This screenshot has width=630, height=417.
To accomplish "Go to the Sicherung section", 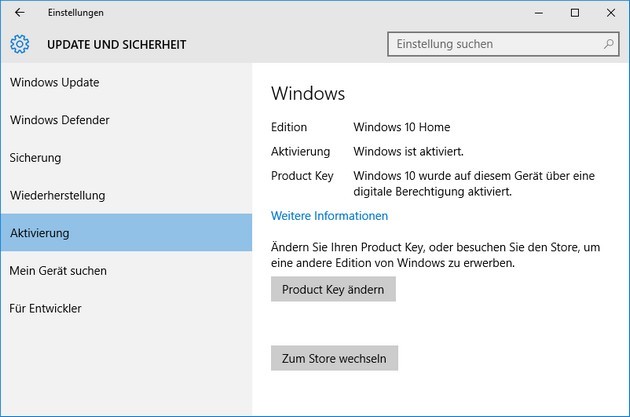I will (x=36, y=158).
